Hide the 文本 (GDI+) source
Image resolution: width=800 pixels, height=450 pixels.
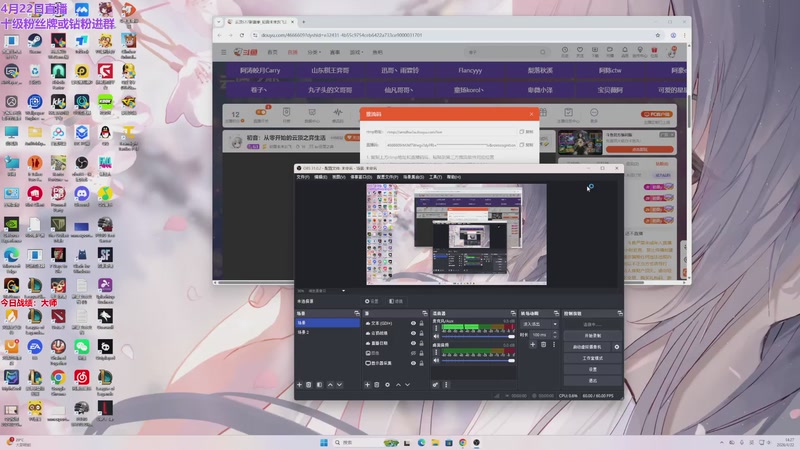pyautogui.click(x=413, y=323)
